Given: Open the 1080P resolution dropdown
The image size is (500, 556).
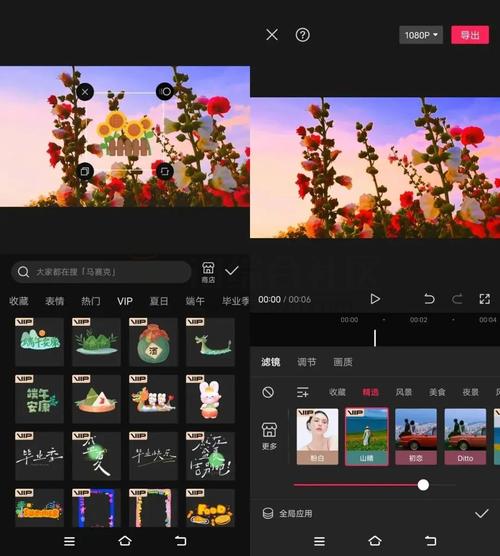Looking at the screenshot, I should tap(421, 35).
